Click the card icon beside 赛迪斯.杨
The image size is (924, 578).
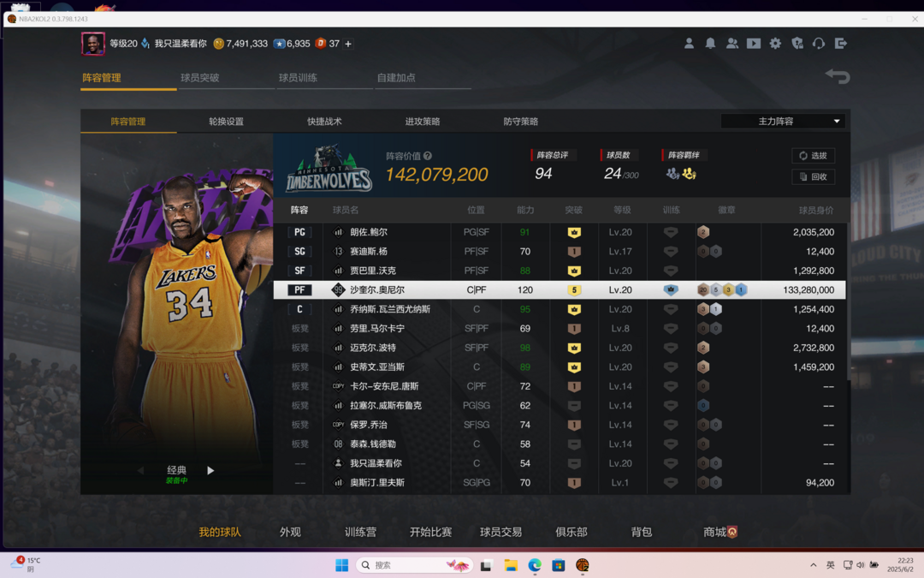338,251
